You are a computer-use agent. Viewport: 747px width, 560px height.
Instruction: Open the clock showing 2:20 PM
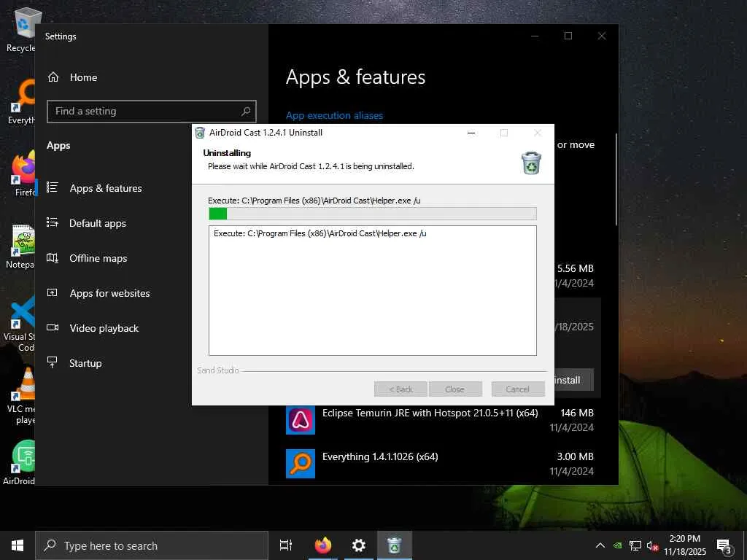pos(685,545)
